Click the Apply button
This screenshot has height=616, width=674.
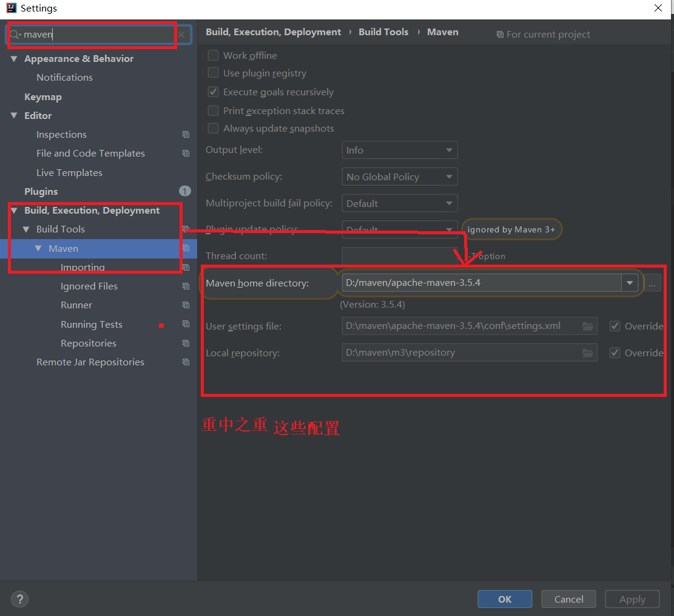point(632,599)
